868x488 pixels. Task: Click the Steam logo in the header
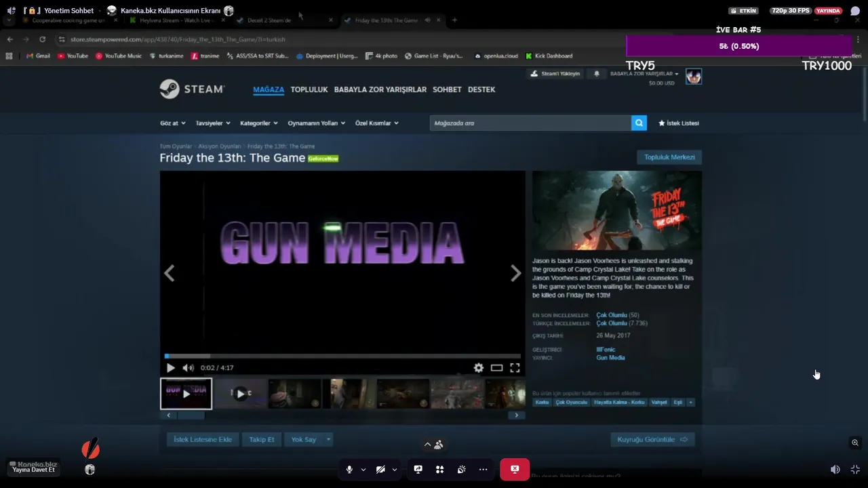[192, 89]
